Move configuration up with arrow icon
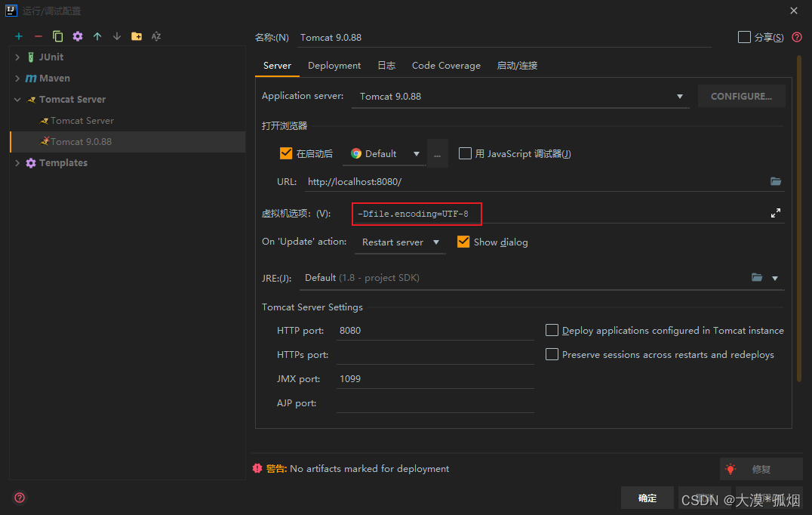 point(97,36)
